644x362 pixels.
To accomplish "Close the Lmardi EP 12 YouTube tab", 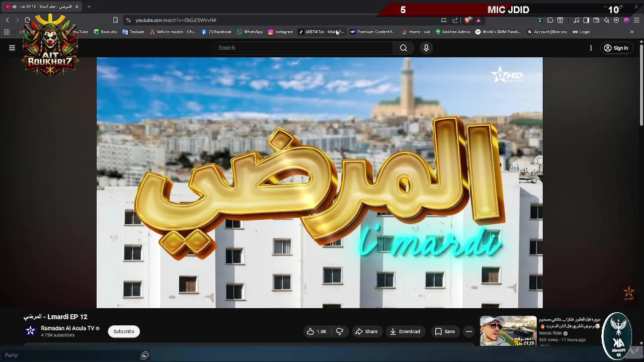I will [x=76, y=7].
